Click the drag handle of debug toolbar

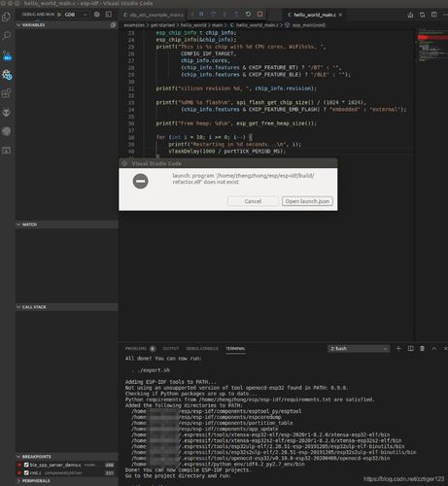click(192, 15)
